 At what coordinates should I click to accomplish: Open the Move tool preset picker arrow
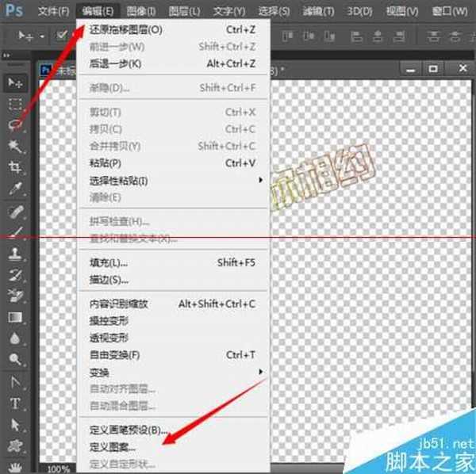42,36
